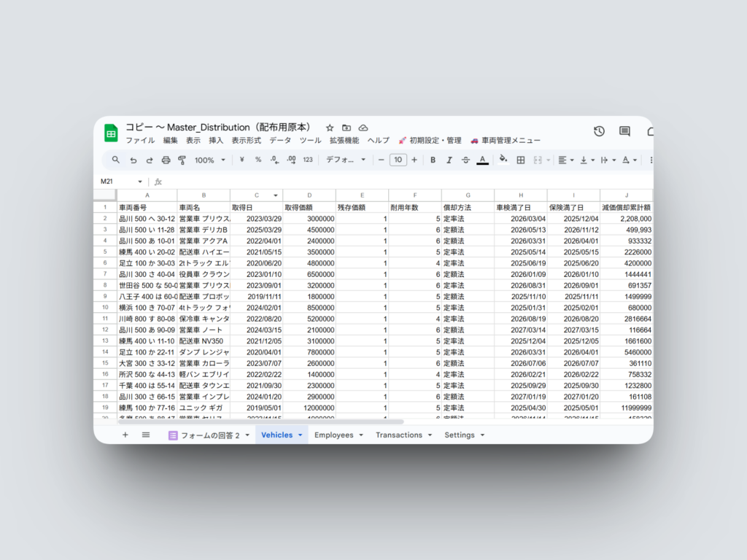Open version history clock icon
Image resolution: width=747 pixels, height=560 pixels.
(x=599, y=131)
